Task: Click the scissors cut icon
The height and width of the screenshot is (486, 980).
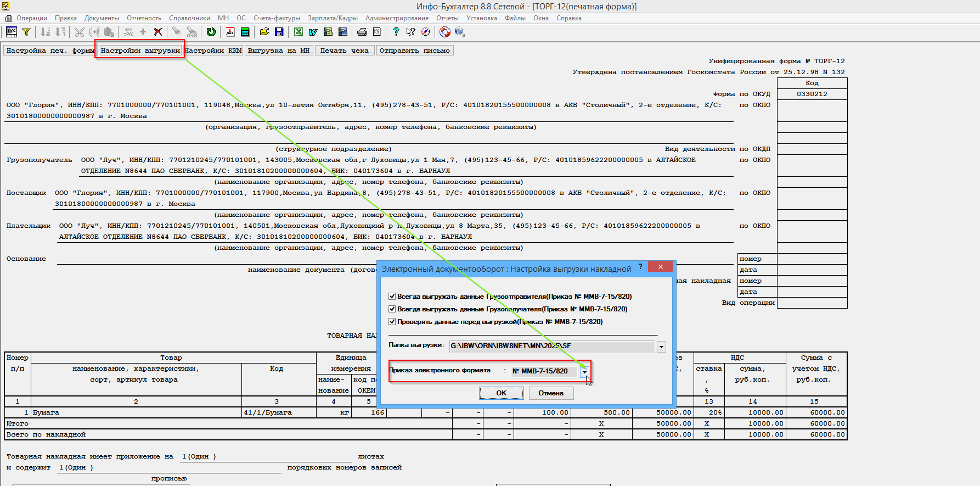Action: 80,32
